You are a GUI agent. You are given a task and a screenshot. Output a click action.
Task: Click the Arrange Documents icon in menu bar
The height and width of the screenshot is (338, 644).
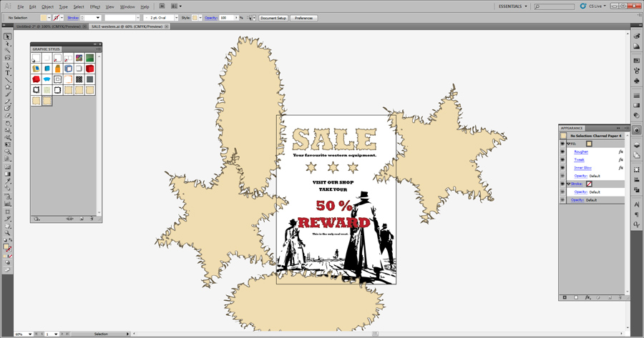click(175, 6)
